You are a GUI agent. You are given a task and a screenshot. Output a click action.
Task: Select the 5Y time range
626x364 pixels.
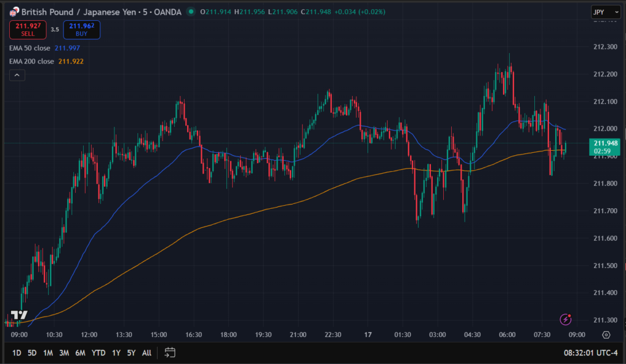coord(131,353)
